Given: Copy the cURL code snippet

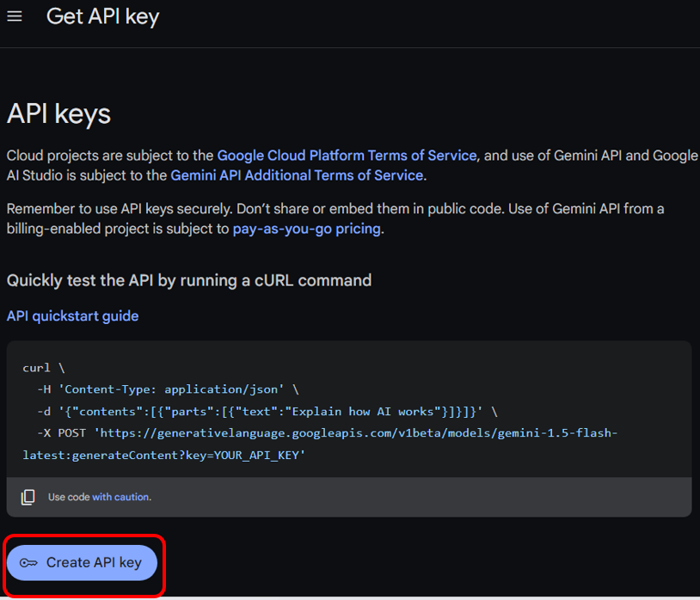Looking at the screenshot, I should [x=28, y=497].
